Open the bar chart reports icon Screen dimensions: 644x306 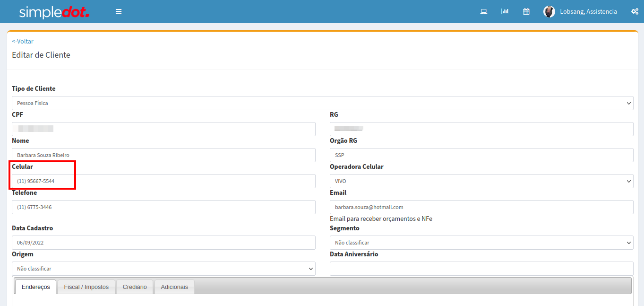(505, 11)
